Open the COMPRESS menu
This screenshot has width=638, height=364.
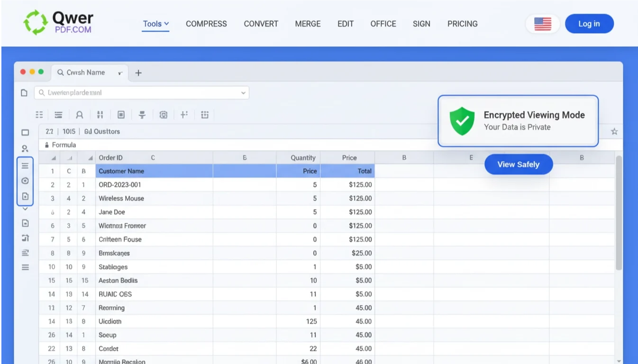pyautogui.click(x=206, y=24)
